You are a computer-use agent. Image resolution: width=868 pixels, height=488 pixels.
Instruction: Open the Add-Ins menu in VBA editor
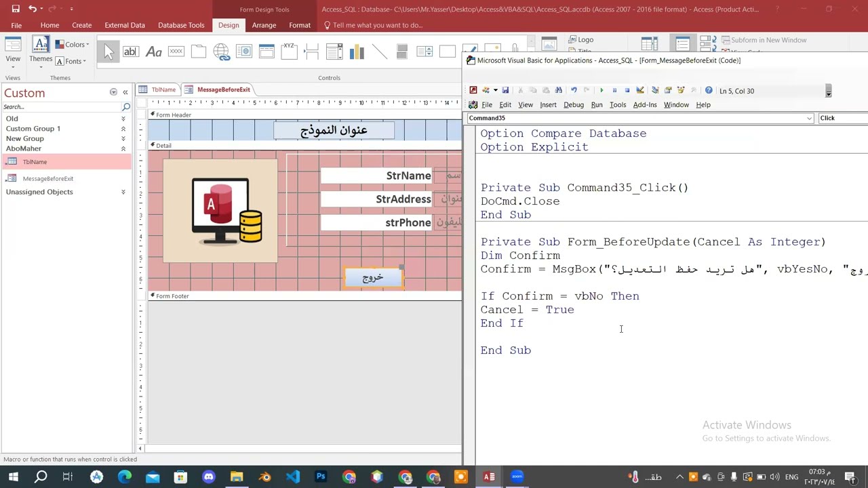coord(645,104)
